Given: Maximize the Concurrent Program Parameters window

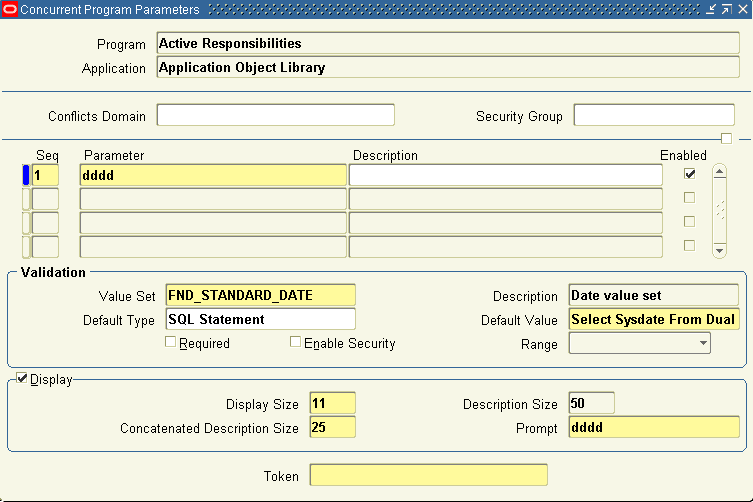Looking at the screenshot, I should click(726, 9).
